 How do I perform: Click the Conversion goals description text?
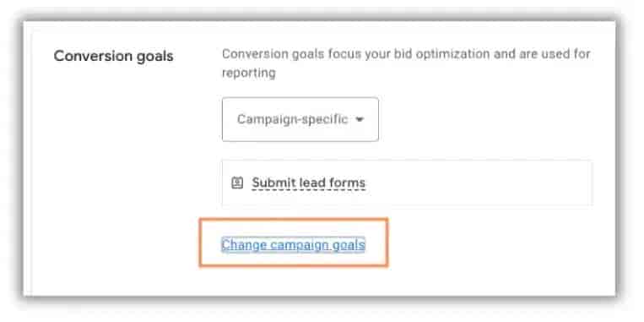coord(406,63)
